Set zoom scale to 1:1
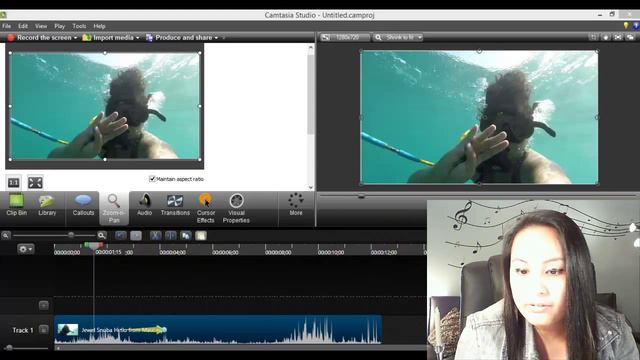This screenshot has width=640, height=360. [x=13, y=182]
